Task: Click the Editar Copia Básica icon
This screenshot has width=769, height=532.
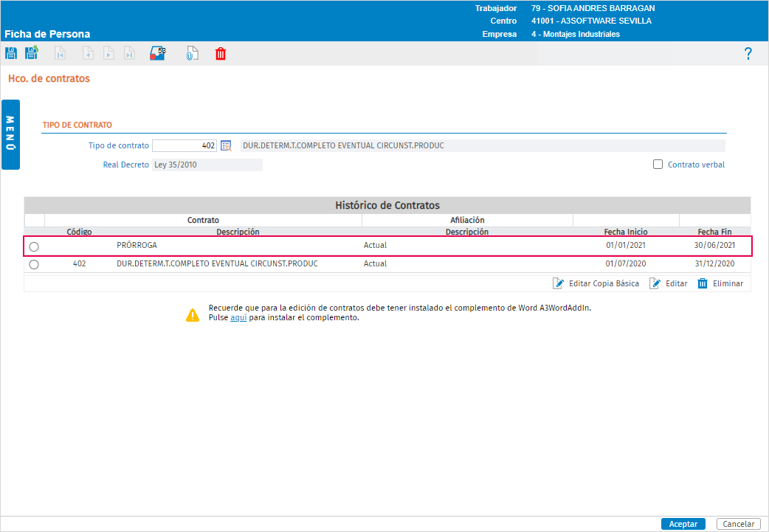Action: [558, 283]
